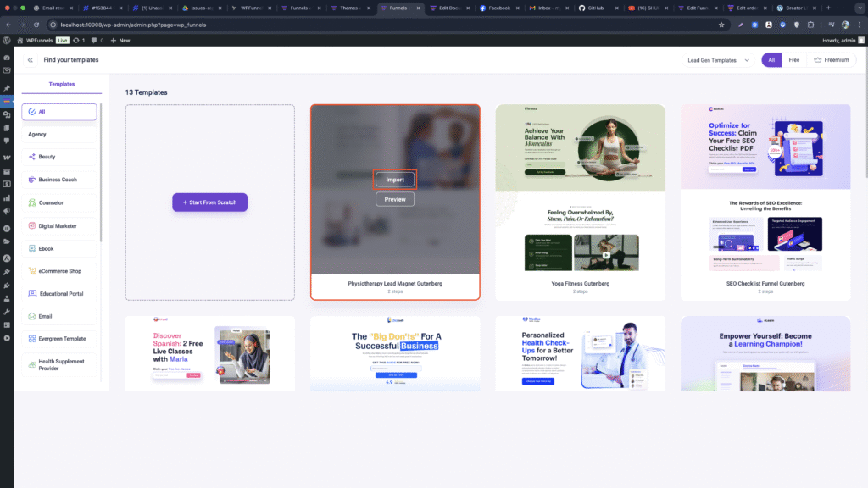This screenshot has width=868, height=488.
Task: Select the WPFunnels icon in the admin sidebar
Action: coord(8,101)
